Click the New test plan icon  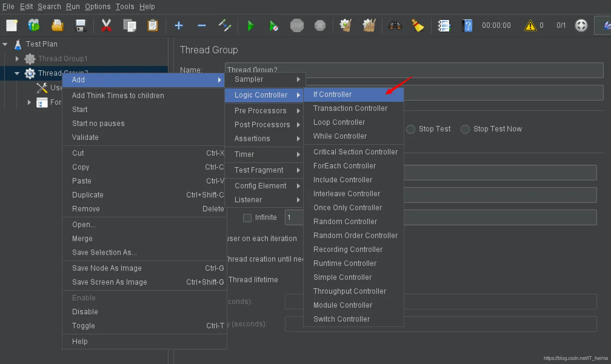tap(12, 25)
